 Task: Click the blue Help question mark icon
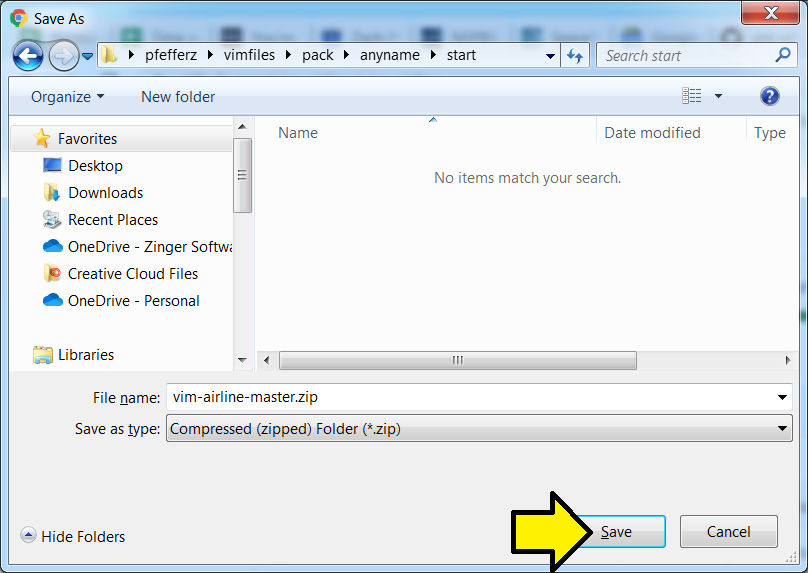769,96
